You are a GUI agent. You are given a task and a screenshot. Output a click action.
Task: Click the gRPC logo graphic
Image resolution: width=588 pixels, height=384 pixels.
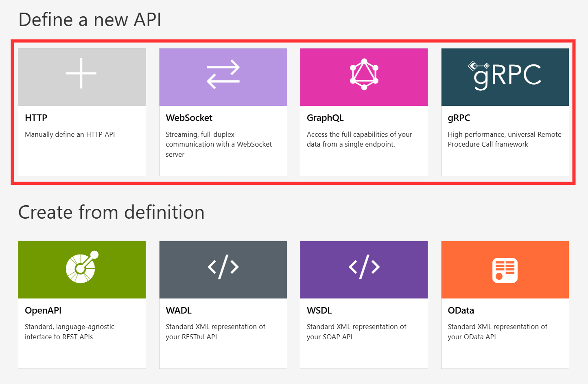tap(505, 75)
